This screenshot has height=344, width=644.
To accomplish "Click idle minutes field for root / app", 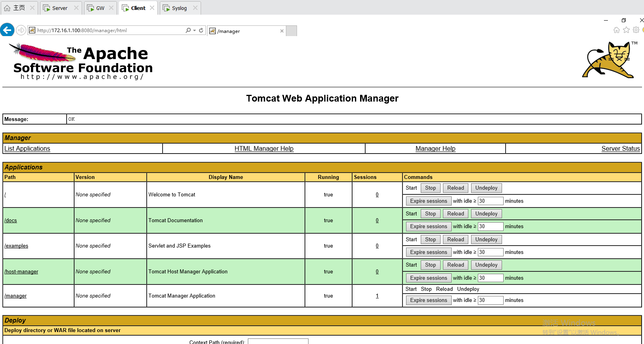I will (491, 201).
